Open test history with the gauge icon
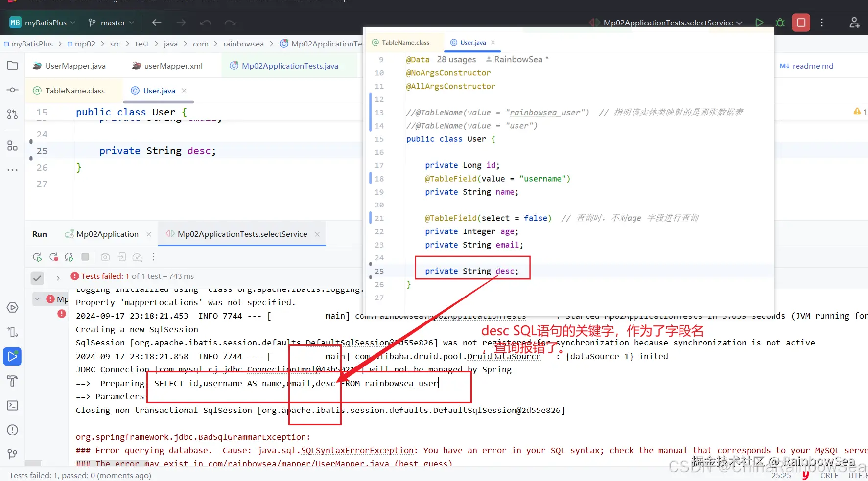Image resolution: width=868 pixels, height=481 pixels. [x=138, y=257]
